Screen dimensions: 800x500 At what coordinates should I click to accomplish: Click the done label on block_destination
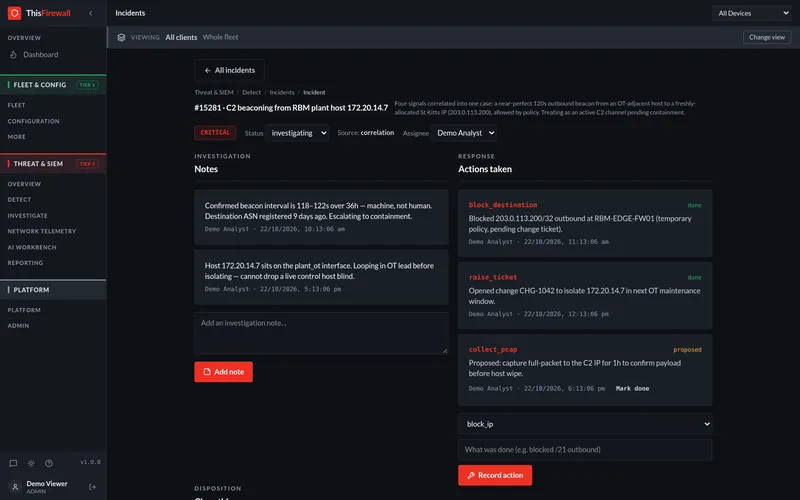(694, 206)
